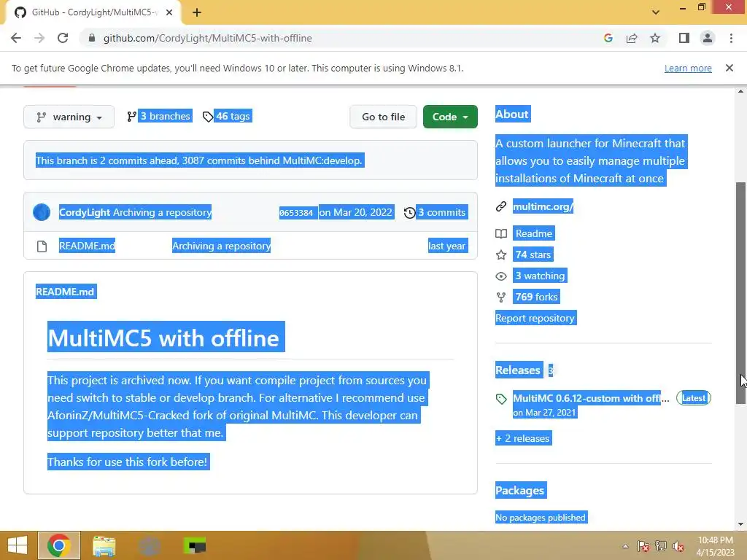The image size is (747, 560).
Task: Click the Go to file button
Action: pyautogui.click(x=384, y=117)
